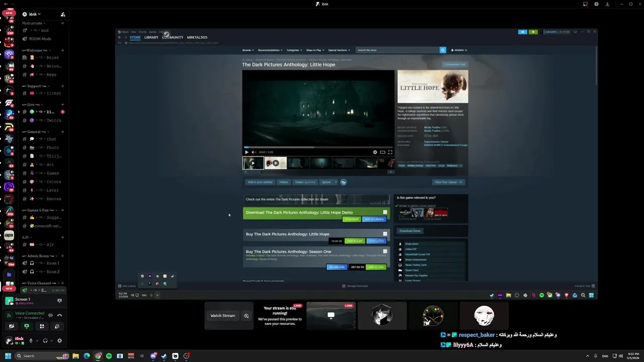Open the Discord help icon in title bar
Image resolution: width=644 pixels, height=362 pixels.
(x=596, y=4)
